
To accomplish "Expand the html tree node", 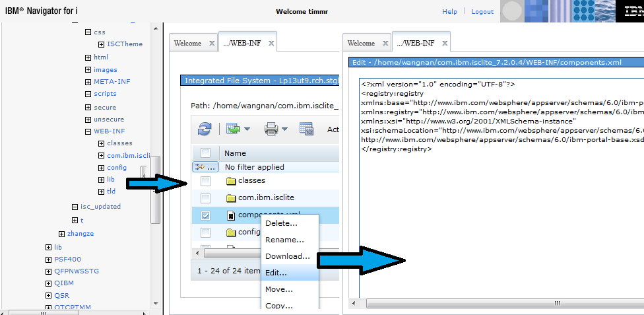I will click(88, 57).
